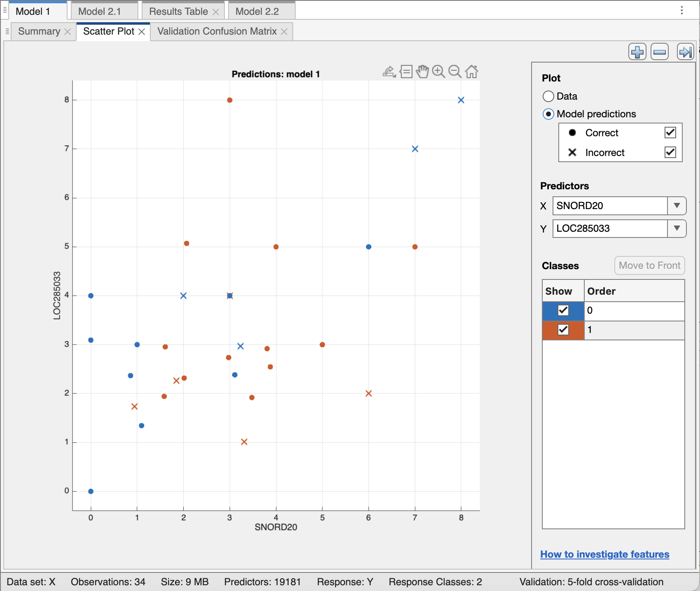Open the Y predictor LOC285033 dropdown
Image resolution: width=700 pixels, height=591 pixels.
click(677, 228)
